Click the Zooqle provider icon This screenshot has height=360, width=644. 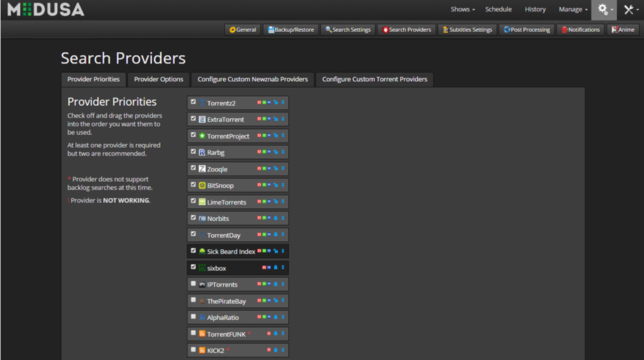point(202,169)
